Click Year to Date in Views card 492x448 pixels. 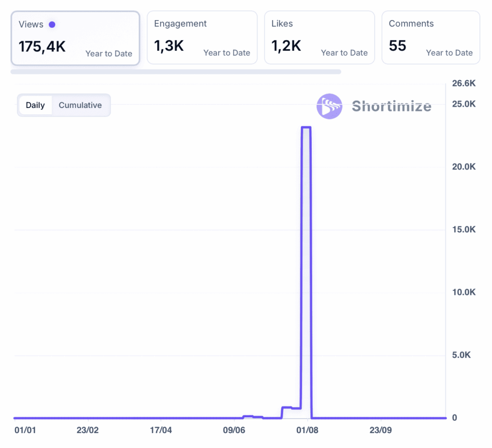point(109,53)
